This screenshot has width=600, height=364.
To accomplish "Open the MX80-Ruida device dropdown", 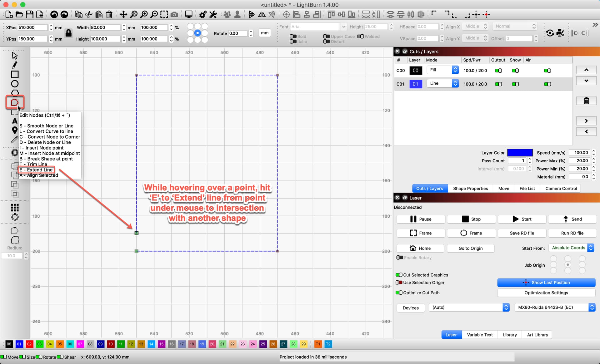I will point(554,307).
